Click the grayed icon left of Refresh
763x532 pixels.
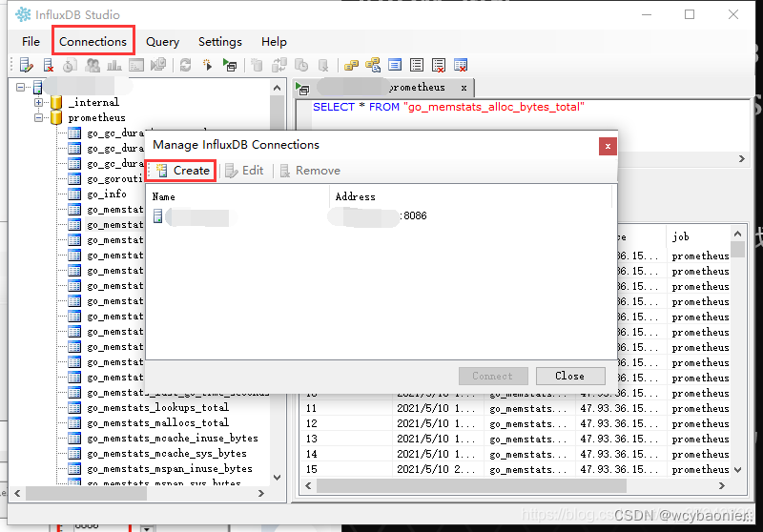tap(158, 65)
